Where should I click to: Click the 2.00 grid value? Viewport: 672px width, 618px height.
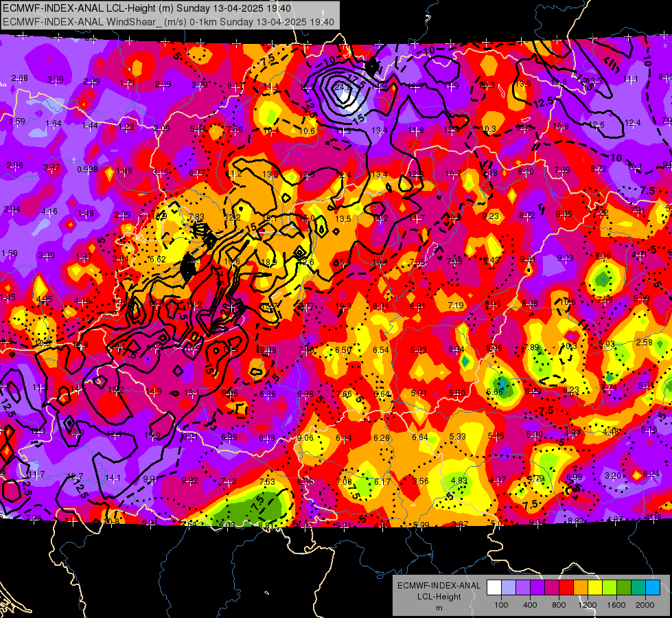pos(162,128)
